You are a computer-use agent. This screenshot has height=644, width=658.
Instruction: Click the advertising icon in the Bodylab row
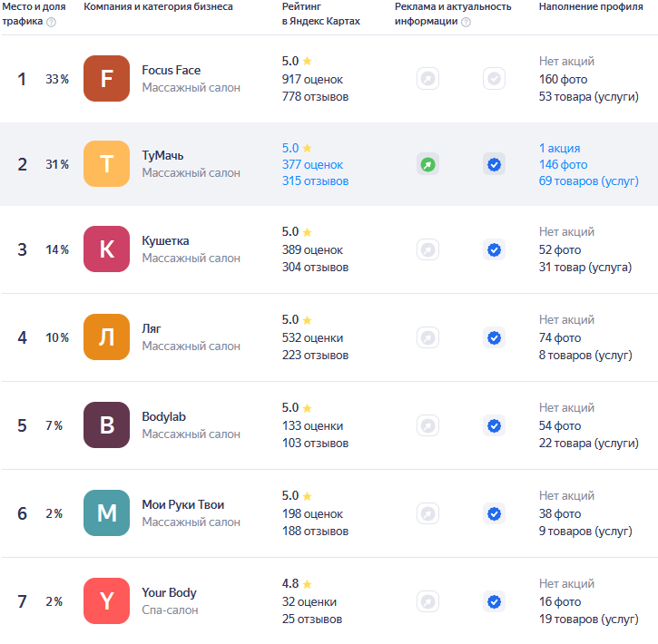pyautogui.click(x=427, y=425)
